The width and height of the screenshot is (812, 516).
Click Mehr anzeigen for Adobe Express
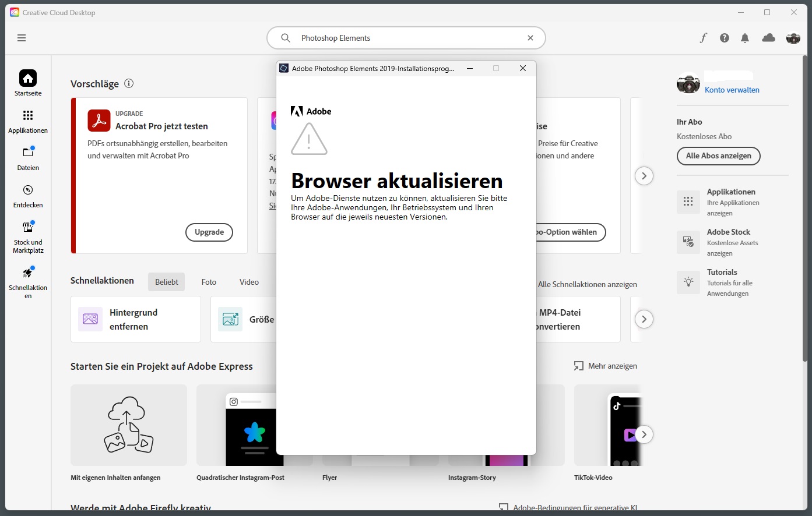(x=606, y=366)
